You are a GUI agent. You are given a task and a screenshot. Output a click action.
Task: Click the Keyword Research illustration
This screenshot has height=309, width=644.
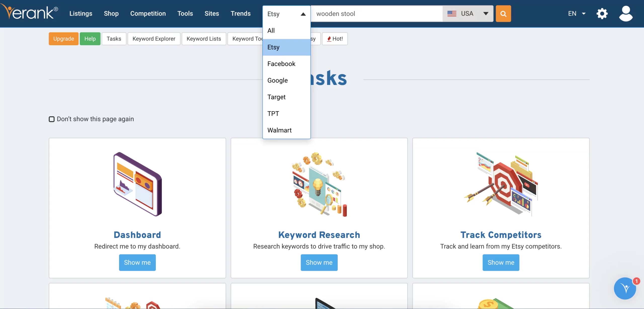pos(319,184)
